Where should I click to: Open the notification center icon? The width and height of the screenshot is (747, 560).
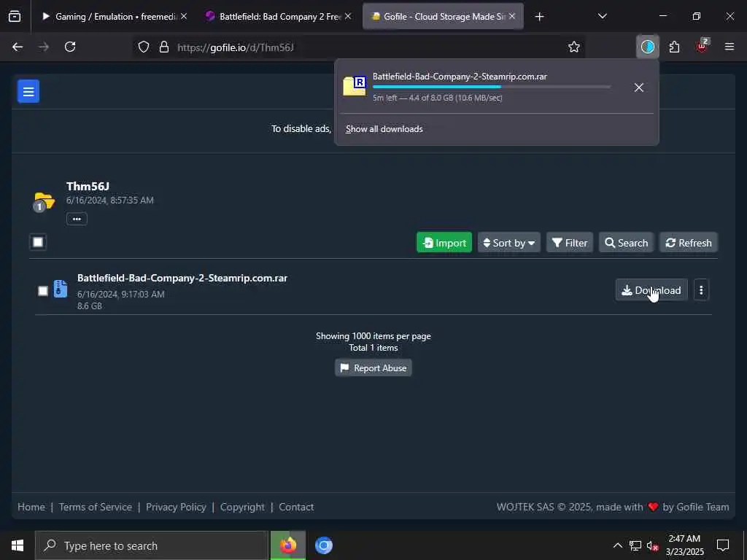[723, 545]
